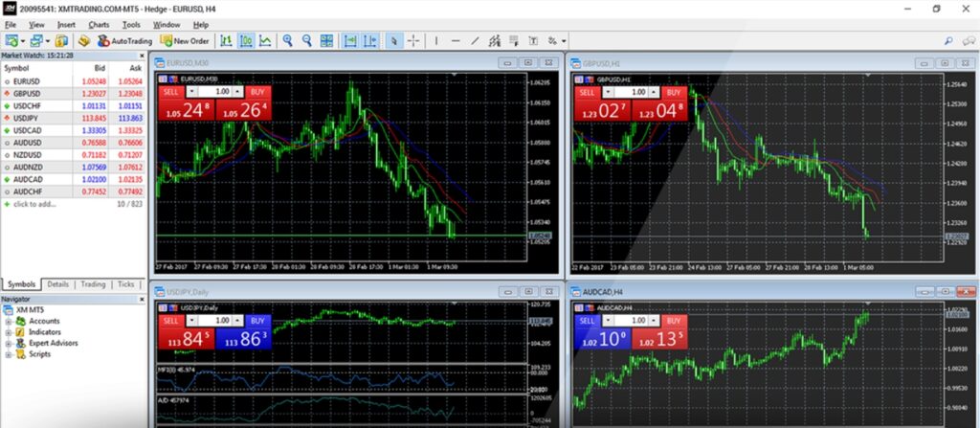
Task: Tile chart windows using grid icon
Action: [327, 41]
